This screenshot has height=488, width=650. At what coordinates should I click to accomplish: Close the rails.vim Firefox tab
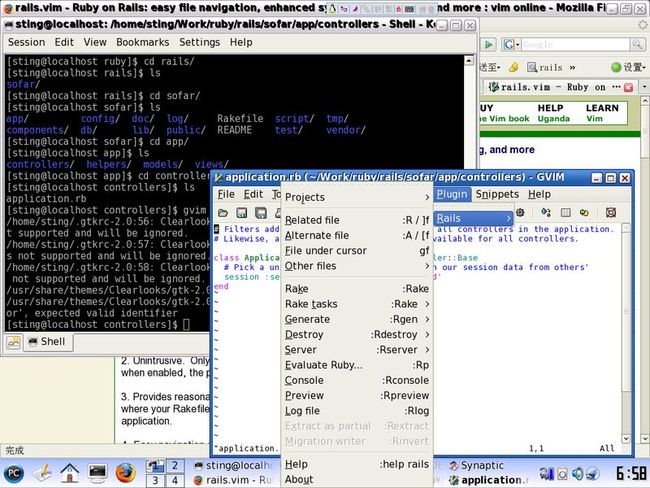click(x=628, y=87)
